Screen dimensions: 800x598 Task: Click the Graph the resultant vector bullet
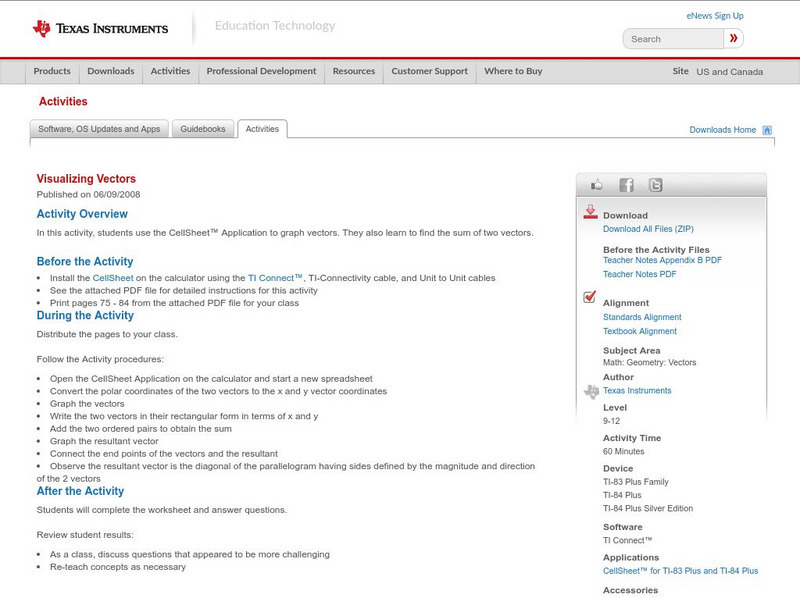tap(104, 441)
